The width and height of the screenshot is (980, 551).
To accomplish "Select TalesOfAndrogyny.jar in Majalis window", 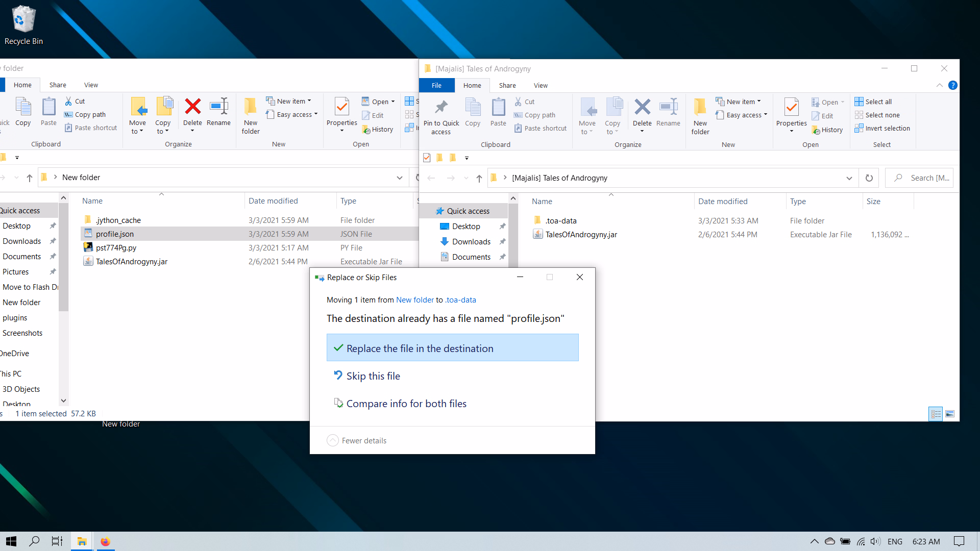I will [x=581, y=234].
